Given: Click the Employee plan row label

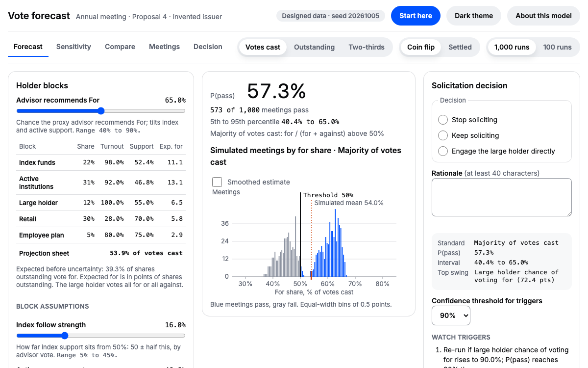Looking at the screenshot, I should (x=41, y=235).
